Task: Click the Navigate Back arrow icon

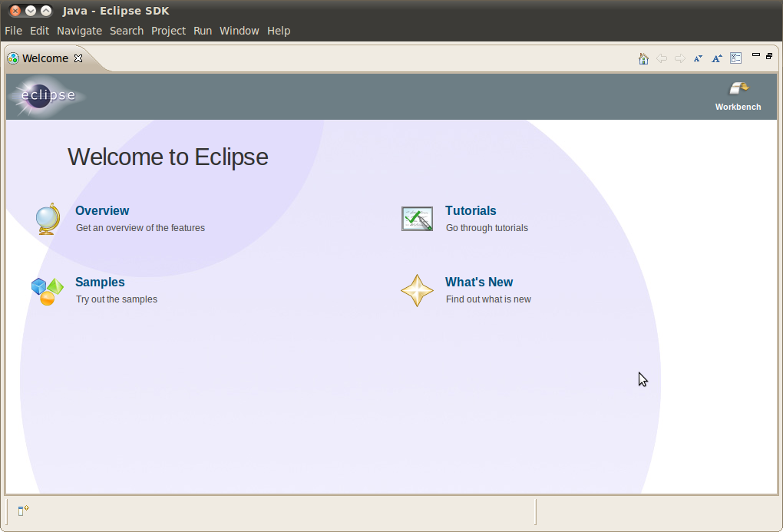Action: [x=662, y=58]
